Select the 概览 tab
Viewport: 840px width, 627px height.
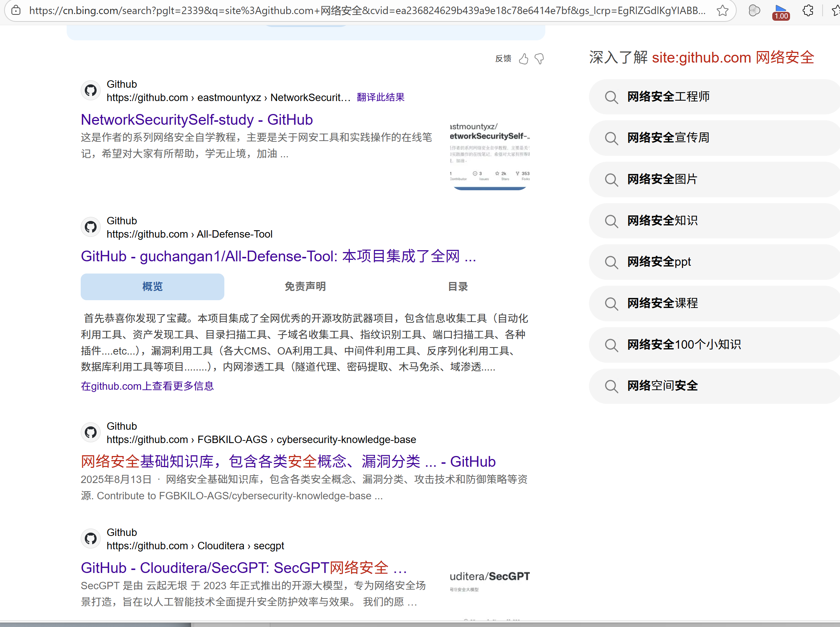152,286
